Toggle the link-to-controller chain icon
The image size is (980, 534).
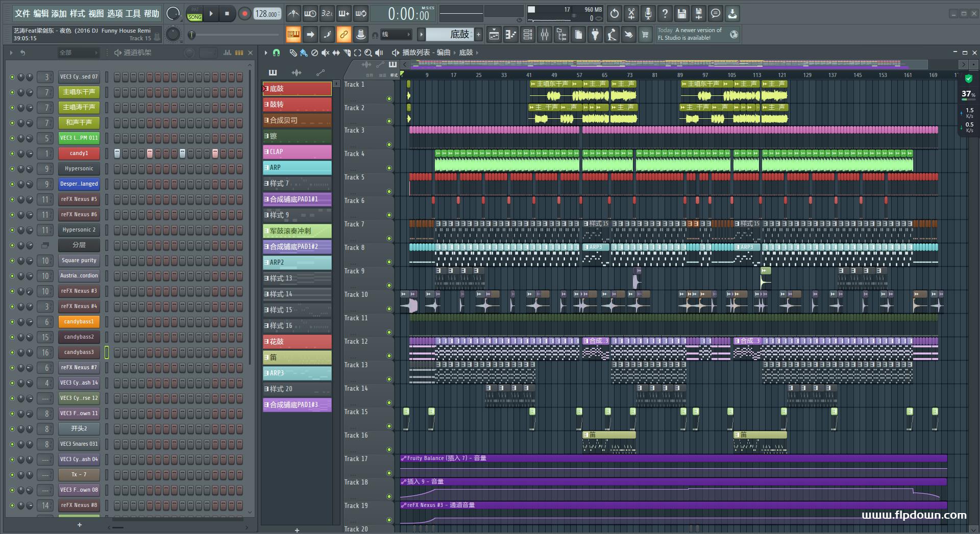click(344, 35)
